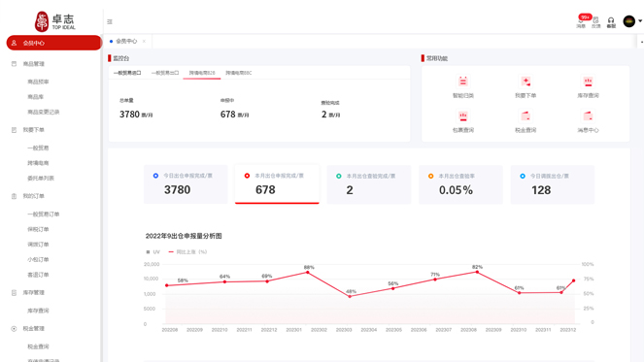Viewport: 644px width, 362px height.
Task: Select the 今日出仓申报完成/票 card showing 3780
Action: [x=186, y=184]
